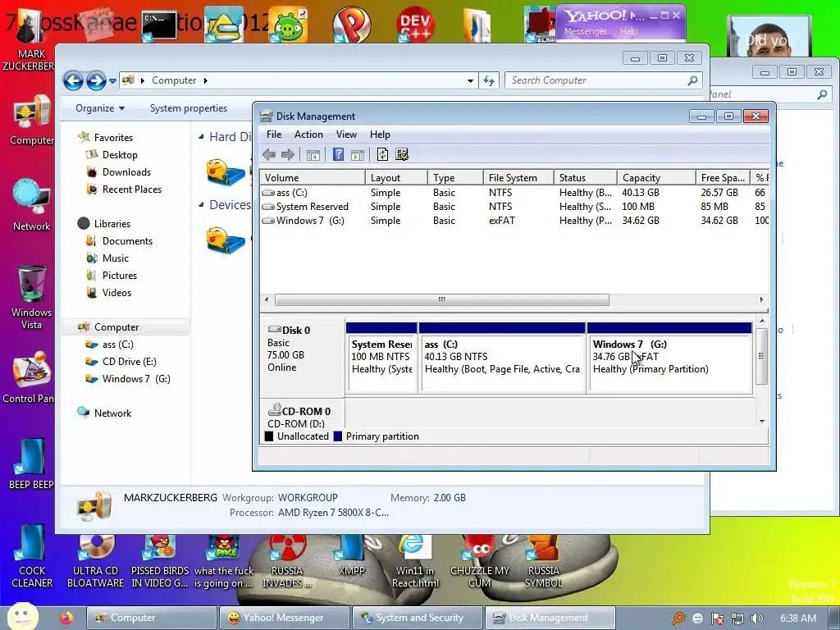Select the Win11 in React.html desktop icon
The width and height of the screenshot is (840, 630).
(415, 561)
